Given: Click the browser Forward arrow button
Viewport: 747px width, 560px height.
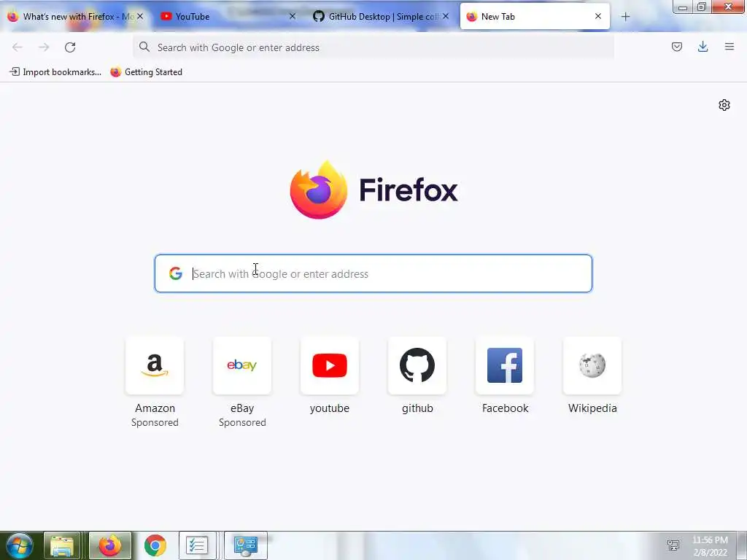Looking at the screenshot, I should click(44, 47).
